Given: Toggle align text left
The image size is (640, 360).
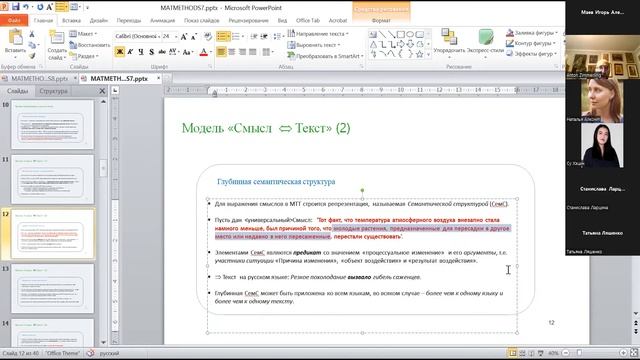Looking at the screenshot, I should point(221,52).
